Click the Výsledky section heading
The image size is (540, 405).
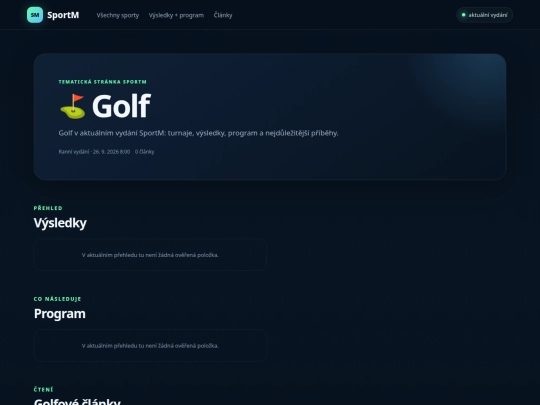click(60, 223)
